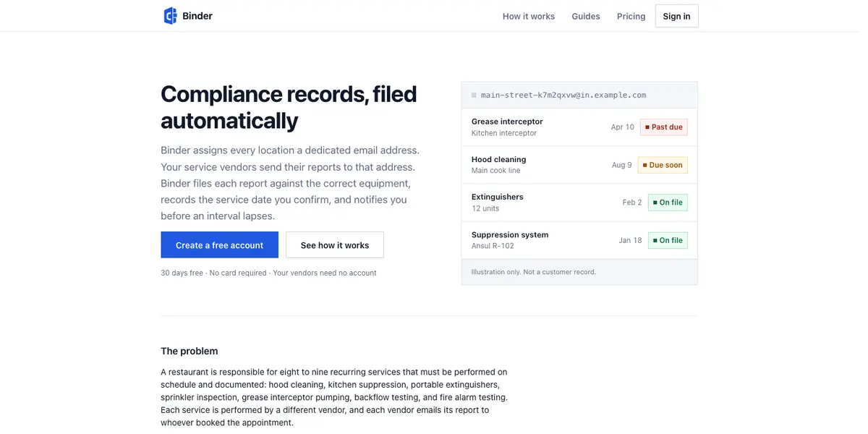
Task: Click the Main cook line subtitle
Action: point(495,171)
